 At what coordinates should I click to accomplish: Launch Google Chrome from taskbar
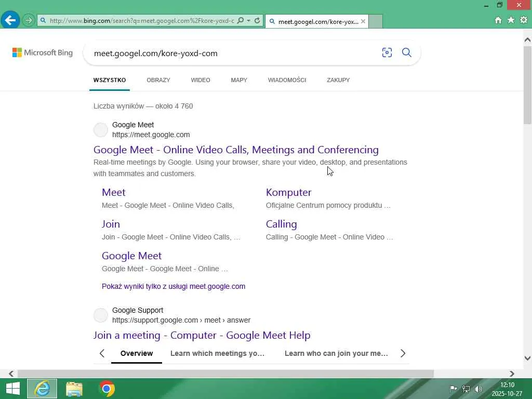point(107,389)
